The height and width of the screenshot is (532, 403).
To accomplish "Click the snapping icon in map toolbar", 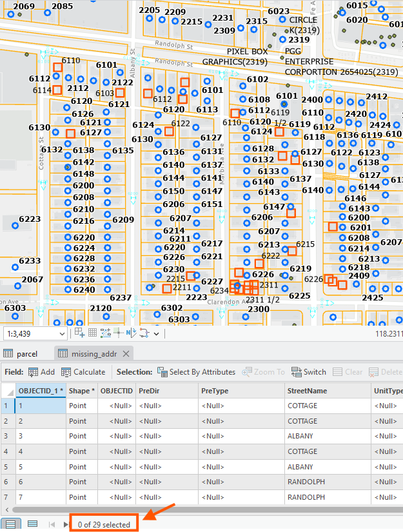I will point(105,333).
